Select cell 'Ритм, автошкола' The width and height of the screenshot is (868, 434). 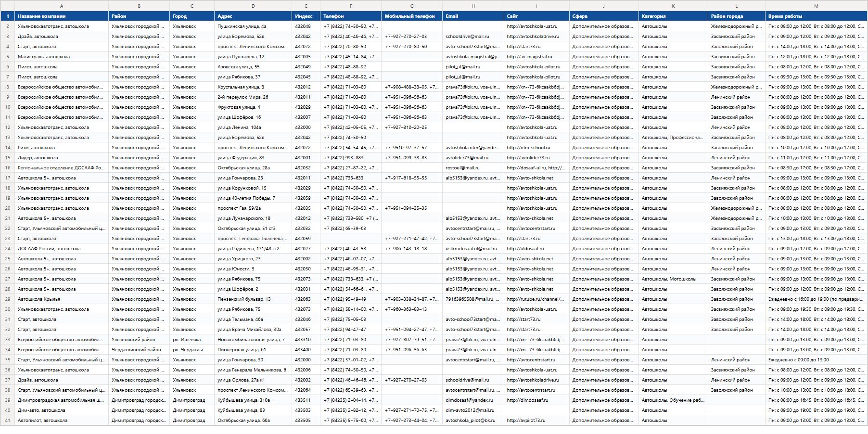62,148
